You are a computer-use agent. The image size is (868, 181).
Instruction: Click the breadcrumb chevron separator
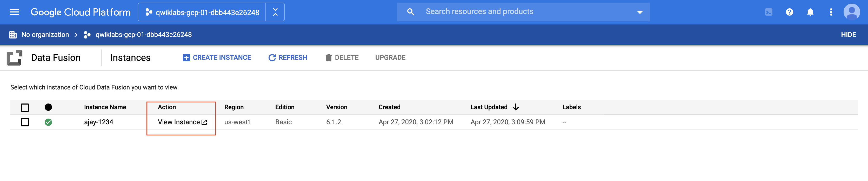pos(76,35)
